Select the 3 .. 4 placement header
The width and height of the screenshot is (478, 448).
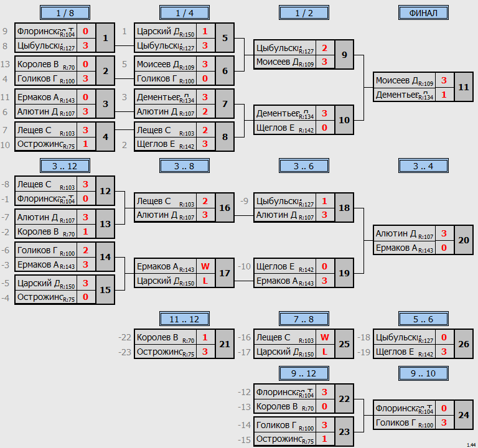tap(423, 166)
